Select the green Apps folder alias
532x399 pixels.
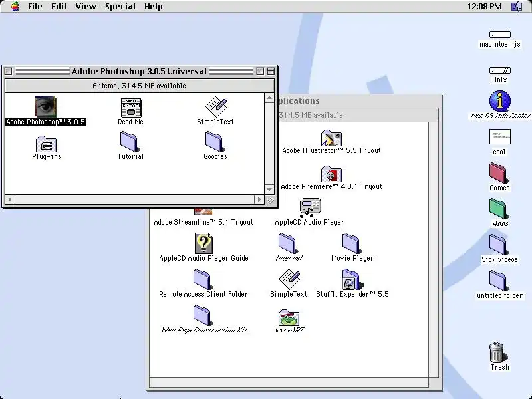pyautogui.click(x=498, y=209)
